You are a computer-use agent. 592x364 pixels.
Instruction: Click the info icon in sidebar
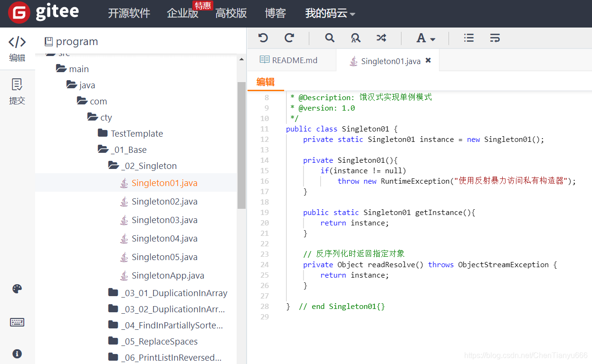click(17, 354)
